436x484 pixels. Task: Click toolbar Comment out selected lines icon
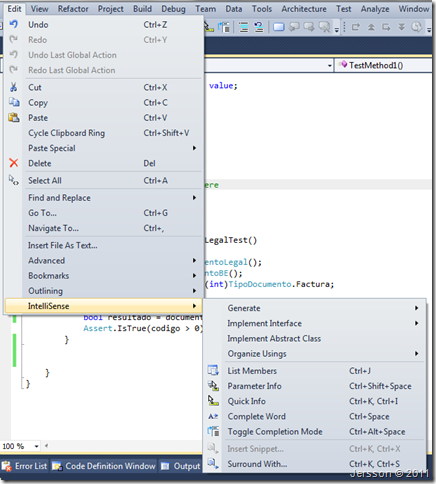tap(244, 27)
